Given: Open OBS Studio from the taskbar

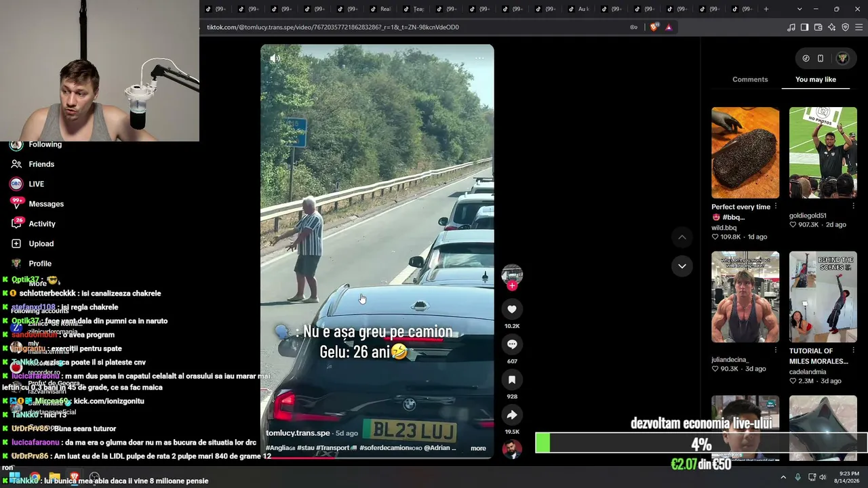Looking at the screenshot, I should click(94, 477).
